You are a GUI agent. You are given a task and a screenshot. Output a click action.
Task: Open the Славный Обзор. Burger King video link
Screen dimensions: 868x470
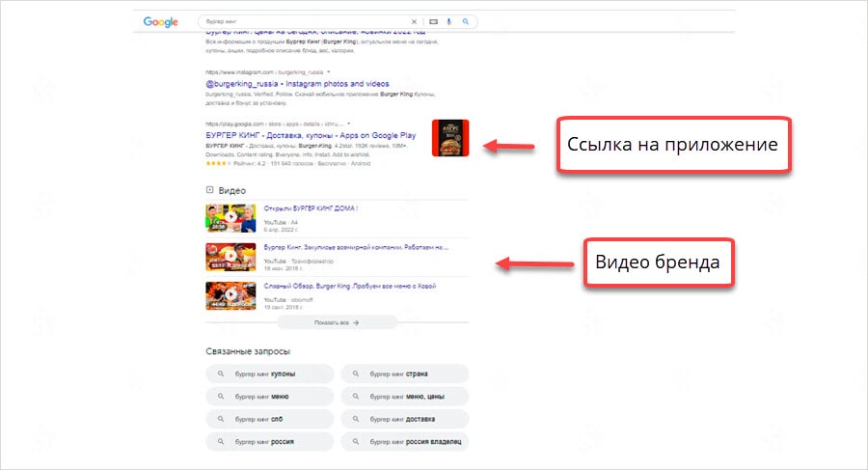350,286
